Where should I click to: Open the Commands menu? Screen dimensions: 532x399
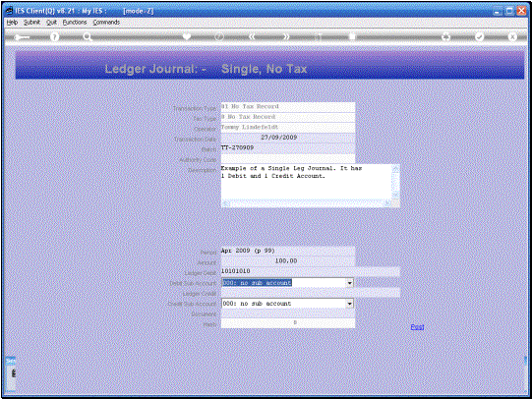click(x=106, y=22)
